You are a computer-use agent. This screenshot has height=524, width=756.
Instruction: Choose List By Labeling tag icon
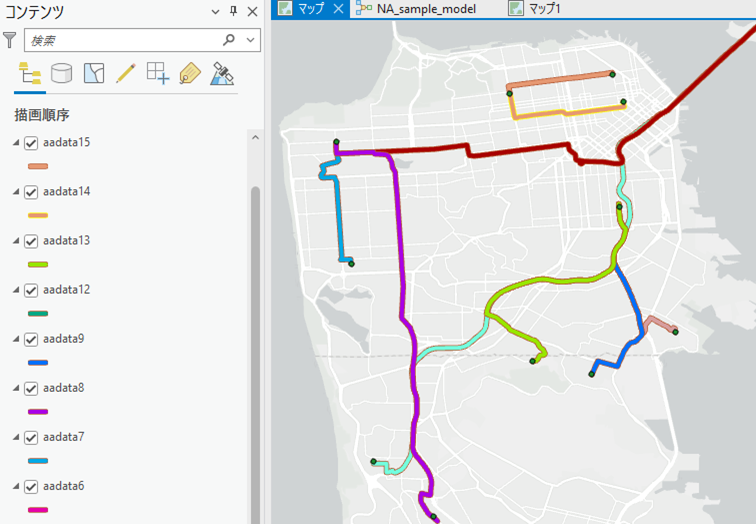190,74
